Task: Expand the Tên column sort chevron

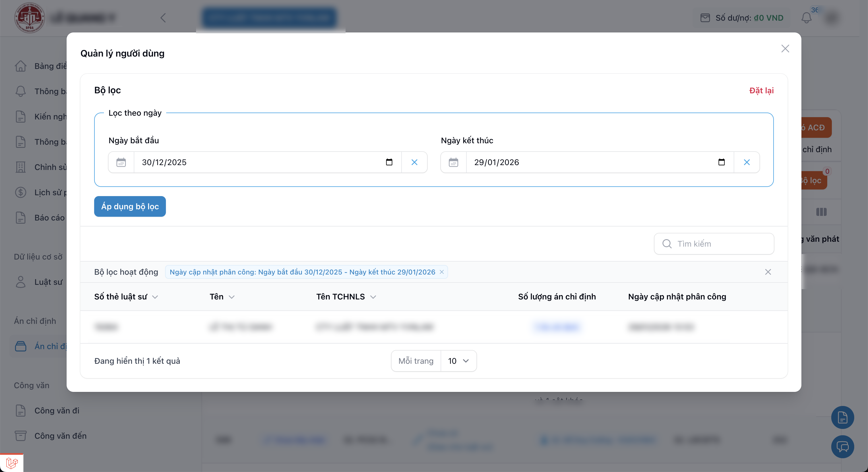Action: 231,297
